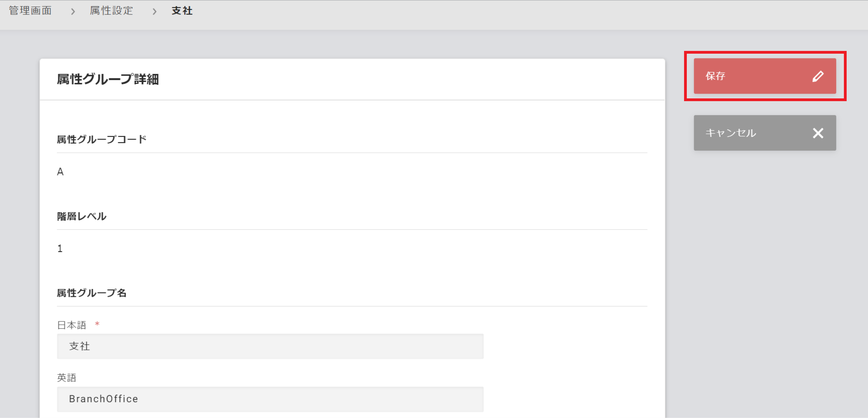
Task: Cancel editing with the キャンセル label
Action: pos(731,133)
